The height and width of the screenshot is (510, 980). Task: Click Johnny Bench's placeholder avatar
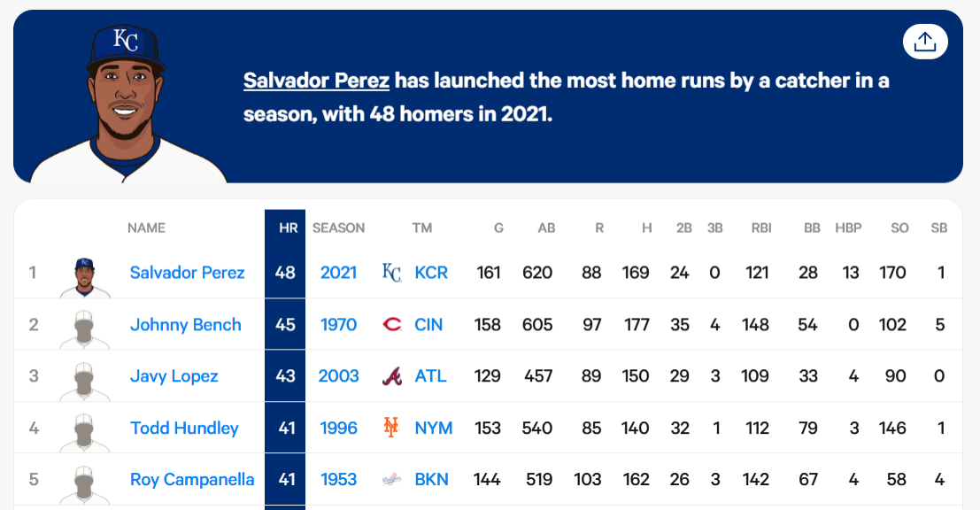pyautogui.click(x=84, y=328)
